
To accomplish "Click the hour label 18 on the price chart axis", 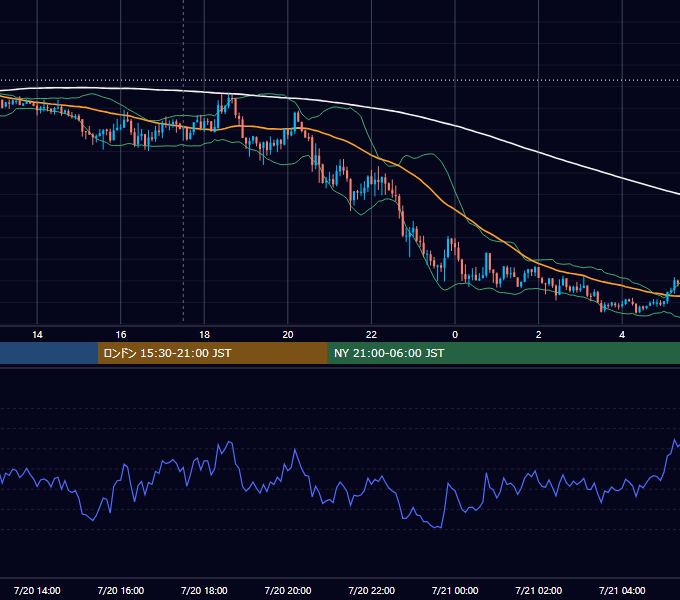I will pyautogui.click(x=204, y=335).
